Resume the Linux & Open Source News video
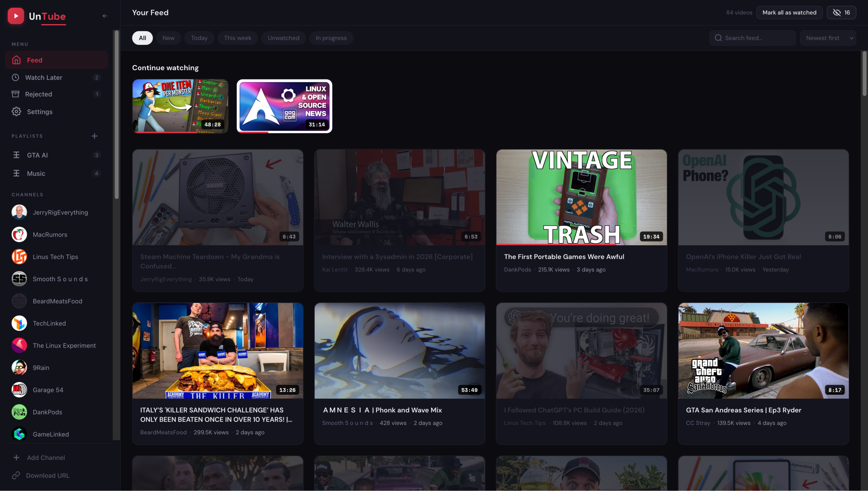This screenshot has height=491, width=868. tap(284, 106)
